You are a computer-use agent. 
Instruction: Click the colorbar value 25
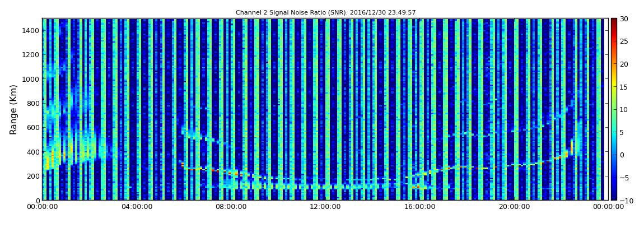pos(624,41)
